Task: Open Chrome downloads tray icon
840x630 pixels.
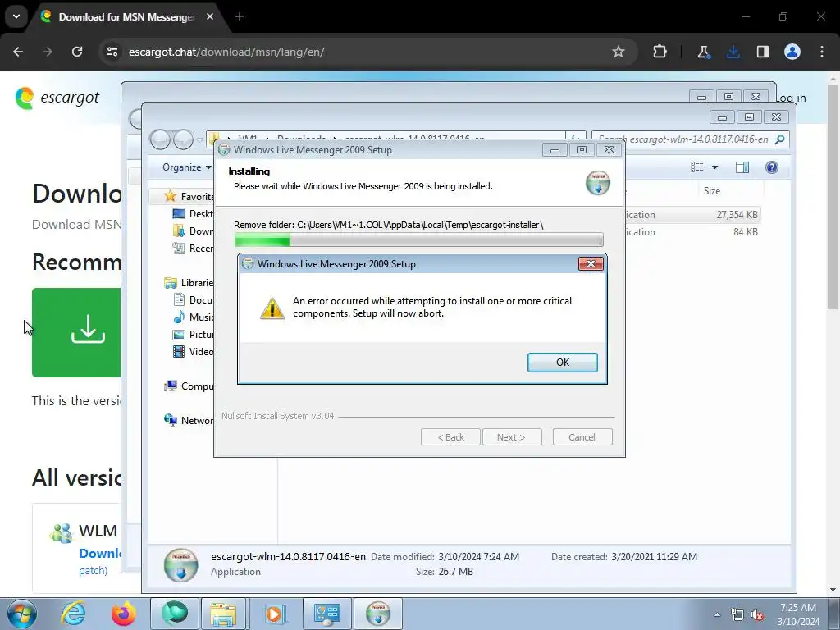Action: [x=733, y=52]
